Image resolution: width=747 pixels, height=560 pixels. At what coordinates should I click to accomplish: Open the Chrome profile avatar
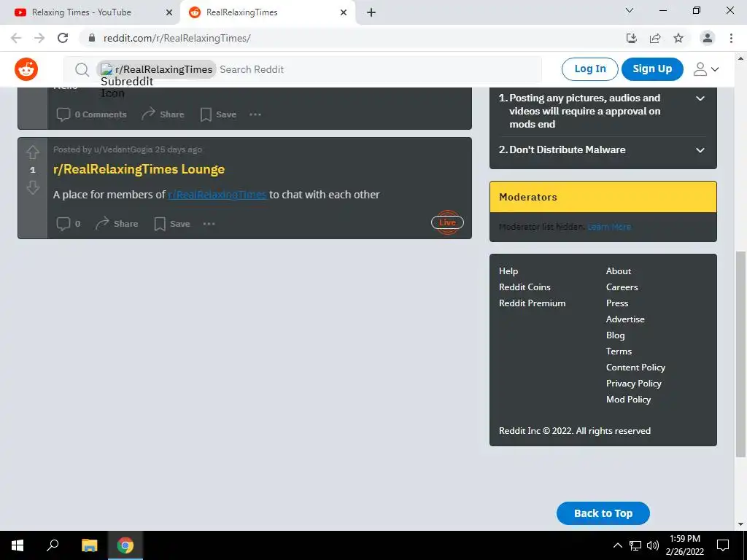coord(708,38)
